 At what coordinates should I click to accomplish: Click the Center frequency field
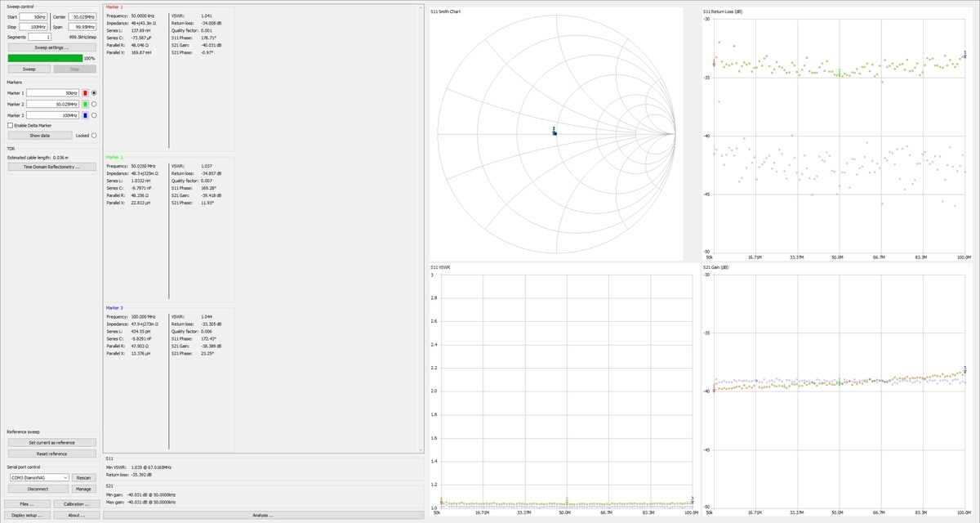coord(82,16)
